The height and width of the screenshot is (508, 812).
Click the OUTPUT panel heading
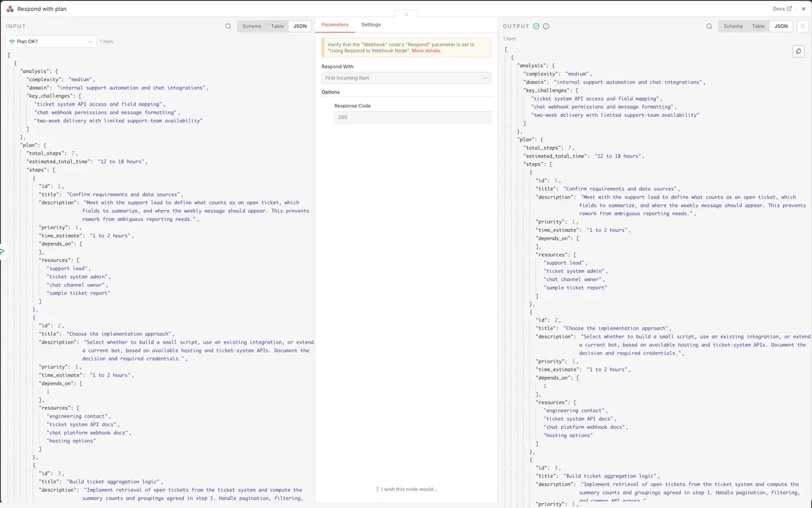point(516,27)
